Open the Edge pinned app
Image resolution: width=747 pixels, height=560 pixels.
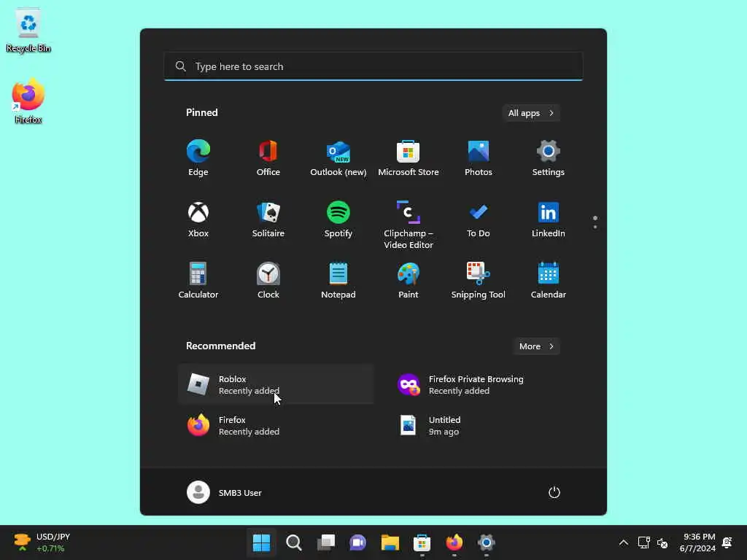click(x=198, y=158)
